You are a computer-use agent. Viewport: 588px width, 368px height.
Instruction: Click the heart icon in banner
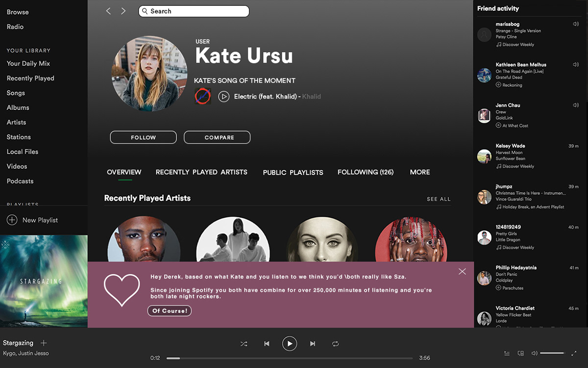click(x=122, y=289)
